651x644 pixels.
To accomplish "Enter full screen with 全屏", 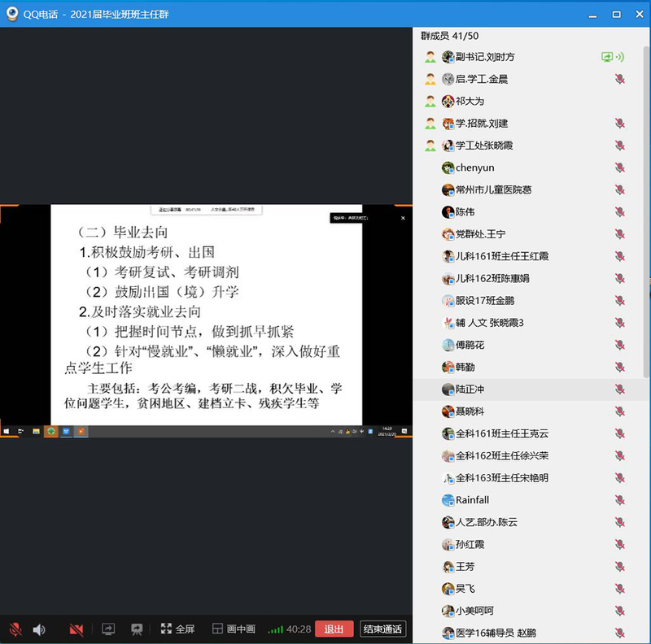I will pyautogui.click(x=177, y=629).
